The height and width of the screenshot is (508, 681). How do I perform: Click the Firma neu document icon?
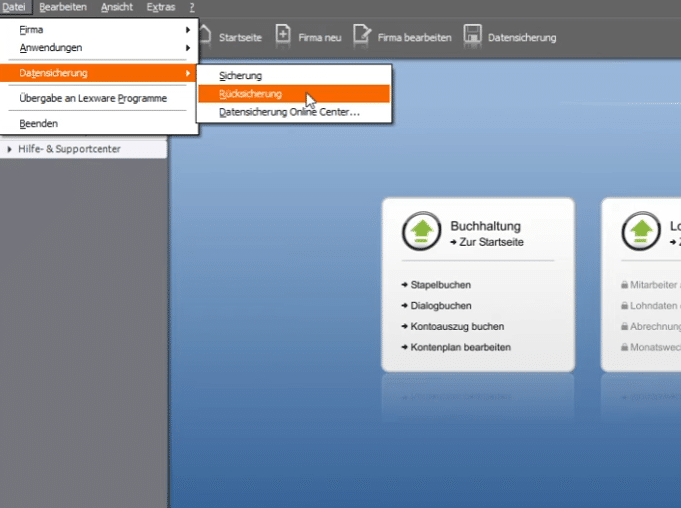[x=283, y=35]
